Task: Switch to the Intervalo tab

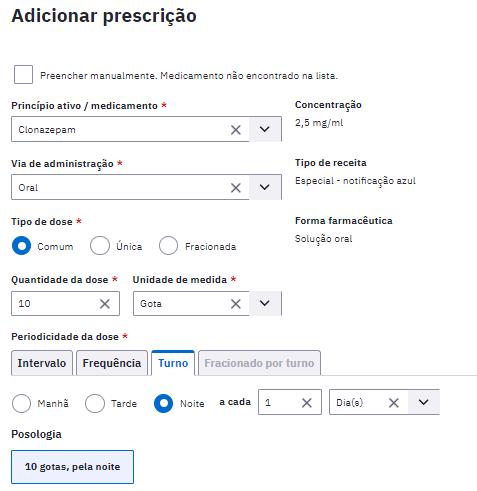Action: 42,363
